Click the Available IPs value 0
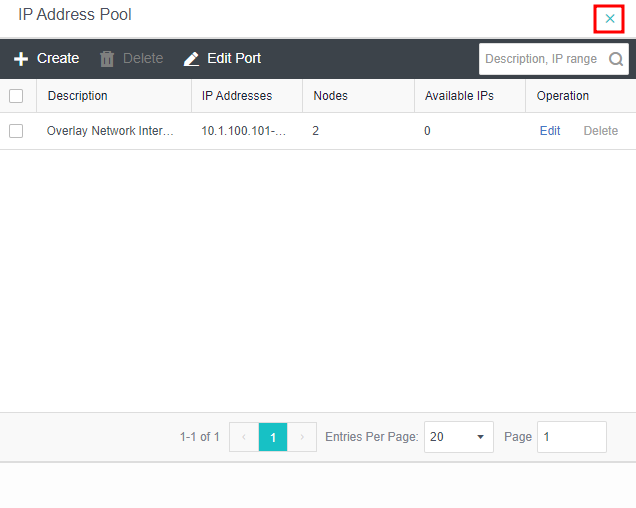Viewport: 636px width, 508px height. 427,131
